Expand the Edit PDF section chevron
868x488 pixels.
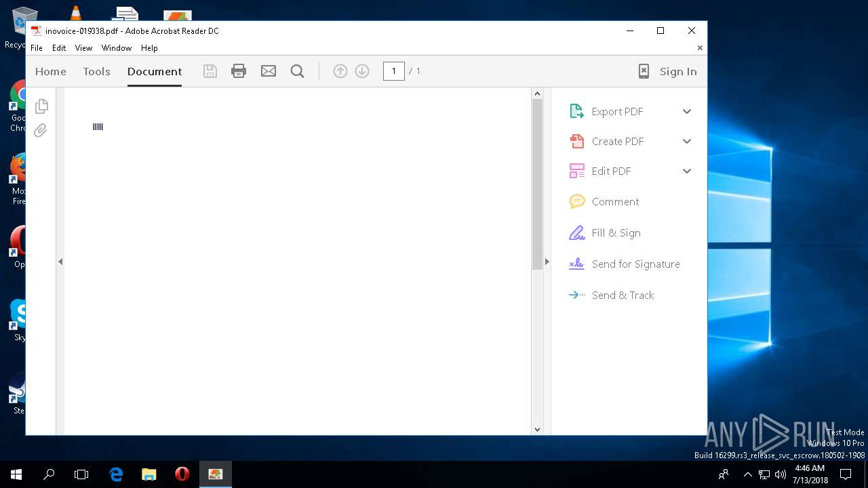pyautogui.click(x=687, y=171)
